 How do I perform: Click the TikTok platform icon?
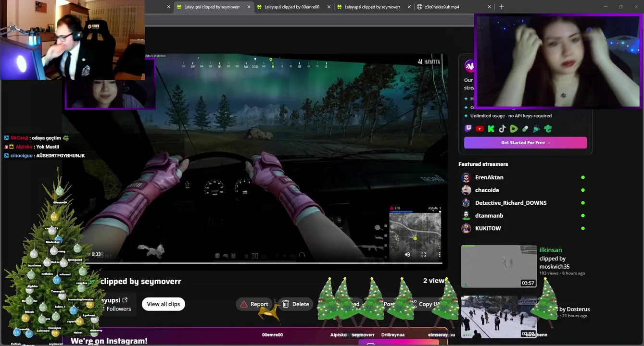click(x=502, y=129)
